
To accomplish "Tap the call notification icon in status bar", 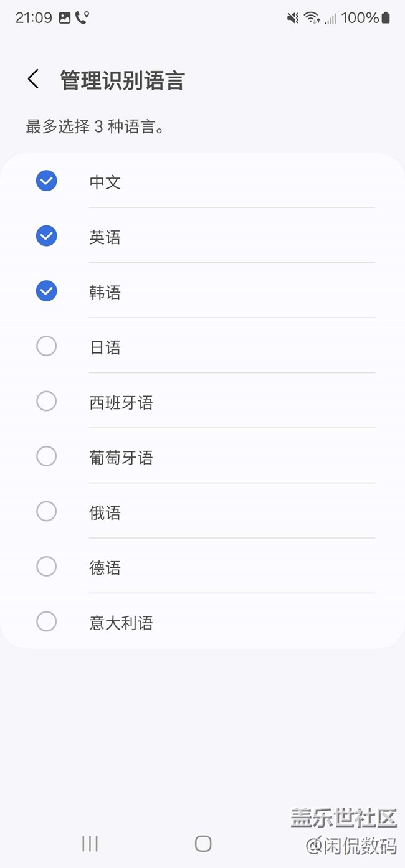I will (82, 18).
